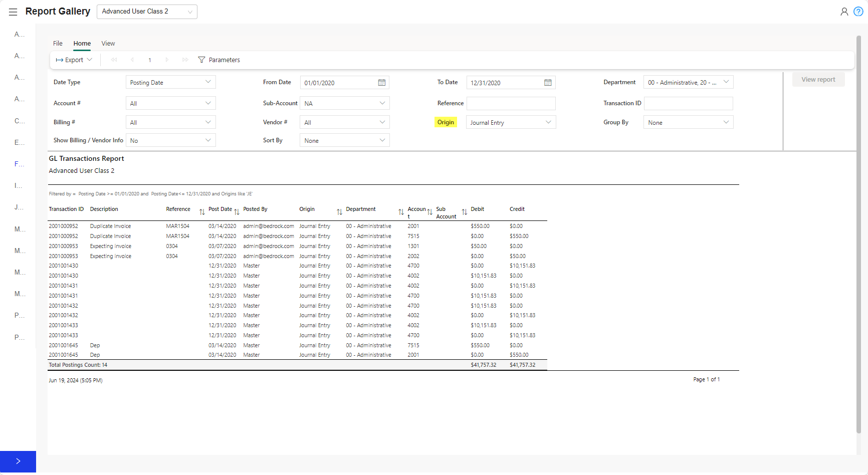
Task: Go to previous page arrow
Action: [x=132, y=60]
